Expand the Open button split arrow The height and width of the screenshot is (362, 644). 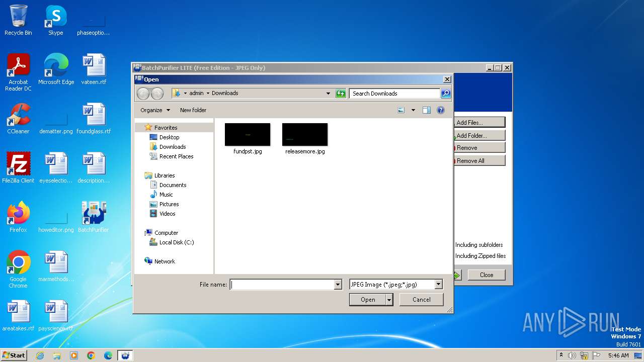[x=389, y=300]
